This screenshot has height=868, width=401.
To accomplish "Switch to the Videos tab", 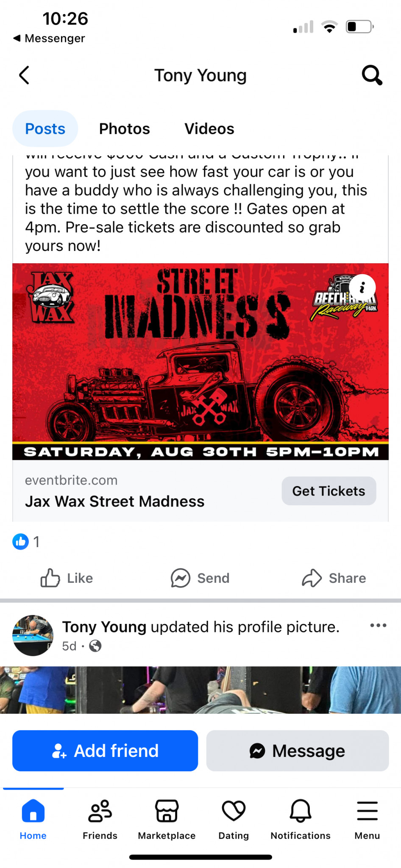I will point(209,129).
